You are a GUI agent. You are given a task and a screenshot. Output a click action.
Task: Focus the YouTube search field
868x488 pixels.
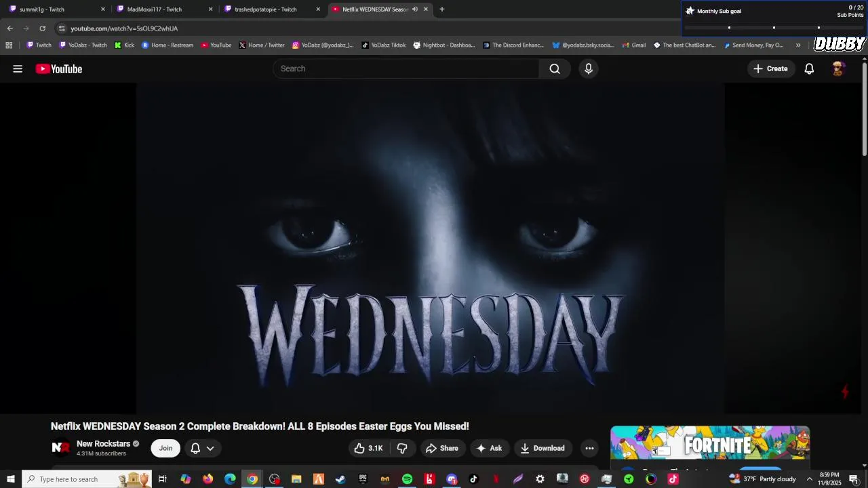406,68
